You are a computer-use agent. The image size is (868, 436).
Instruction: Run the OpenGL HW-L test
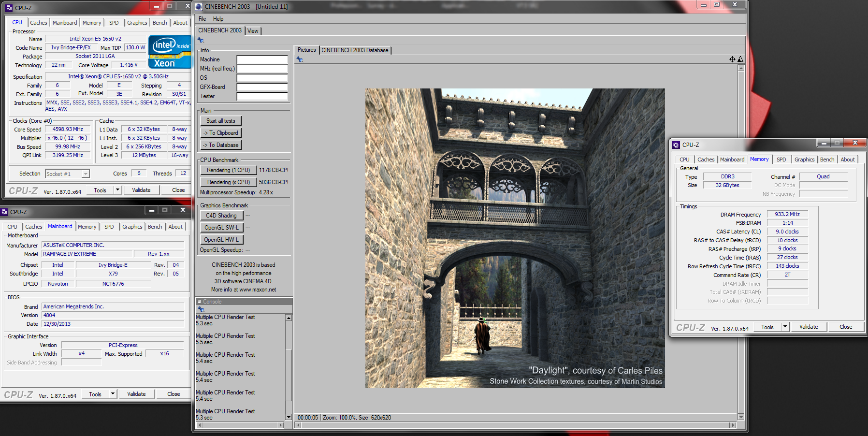[221, 240]
